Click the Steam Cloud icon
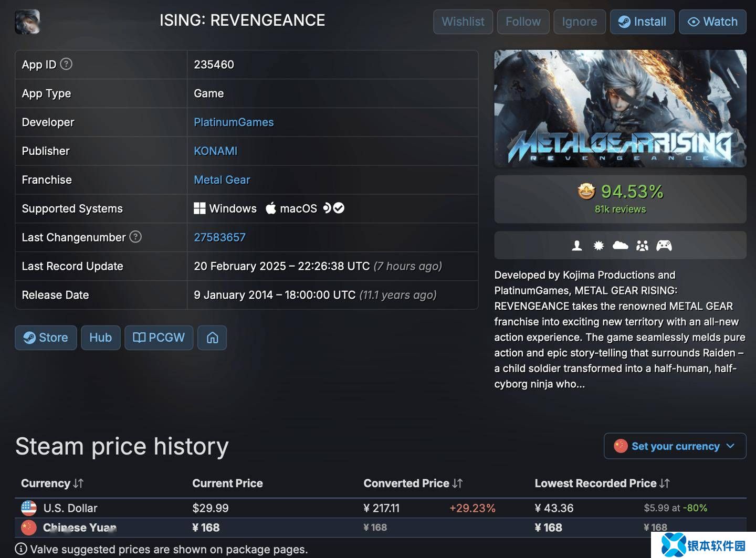756x558 pixels. (620, 245)
